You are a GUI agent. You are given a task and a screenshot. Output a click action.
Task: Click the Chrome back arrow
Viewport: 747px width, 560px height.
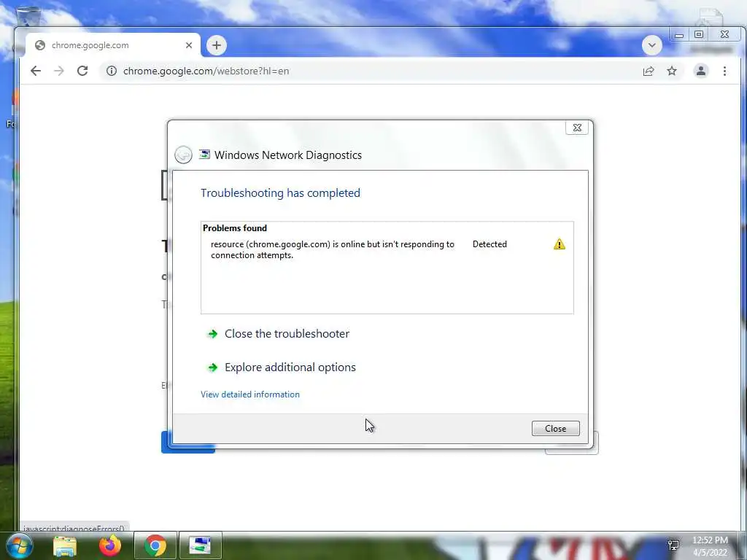coord(36,71)
